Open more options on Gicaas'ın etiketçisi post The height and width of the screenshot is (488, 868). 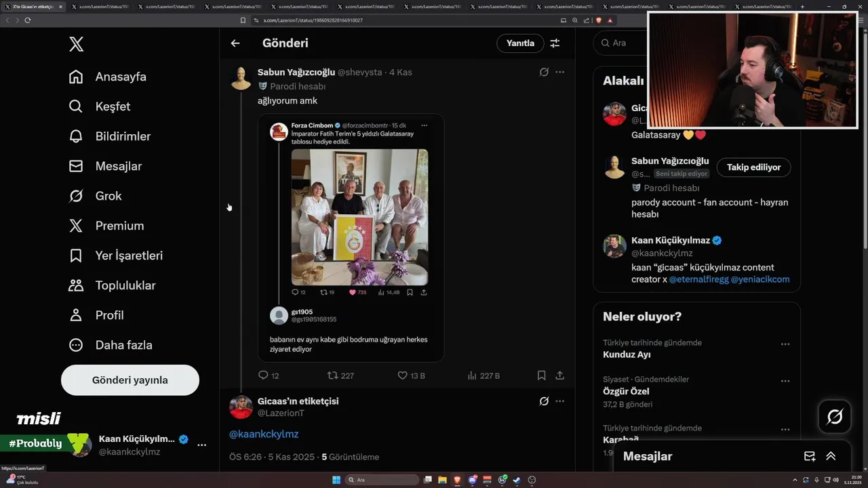click(559, 401)
